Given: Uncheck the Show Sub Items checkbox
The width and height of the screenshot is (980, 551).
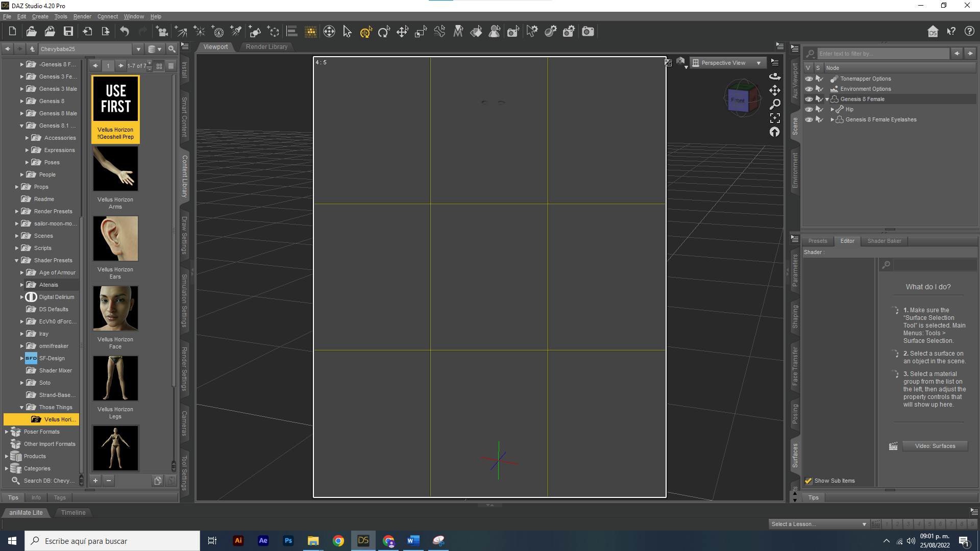Looking at the screenshot, I should [808, 481].
